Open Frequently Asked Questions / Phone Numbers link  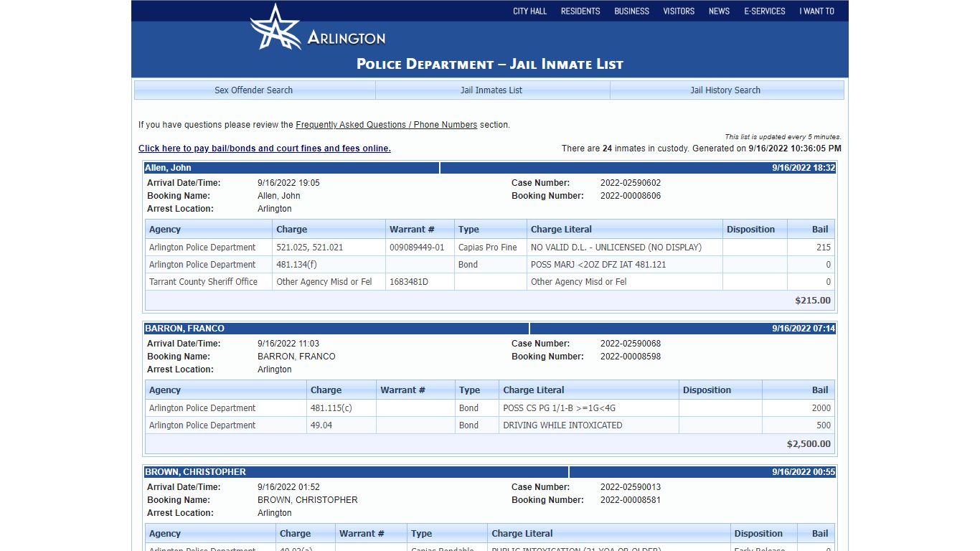386,125
